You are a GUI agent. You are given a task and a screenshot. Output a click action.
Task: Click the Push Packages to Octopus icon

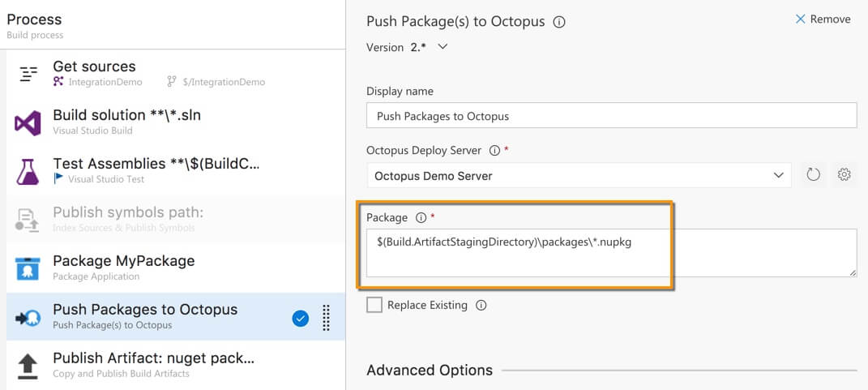28,318
